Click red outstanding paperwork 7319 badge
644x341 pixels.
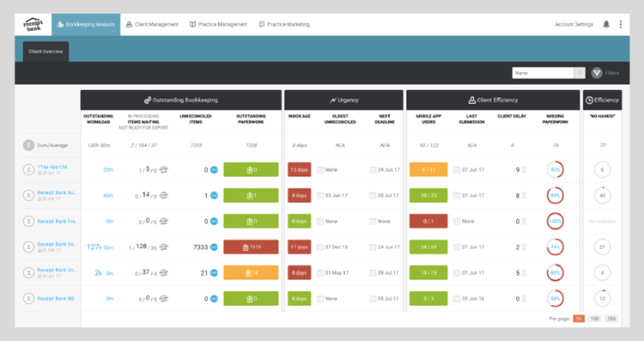pyautogui.click(x=251, y=247)
